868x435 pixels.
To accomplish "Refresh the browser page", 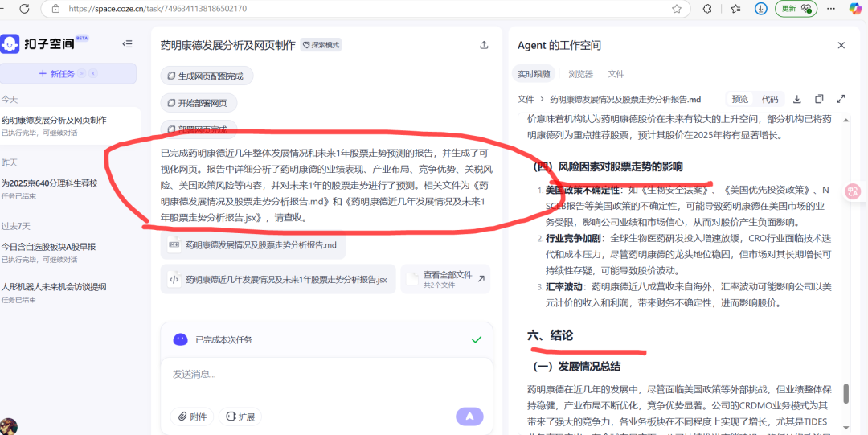I will (x=24, y=8).
